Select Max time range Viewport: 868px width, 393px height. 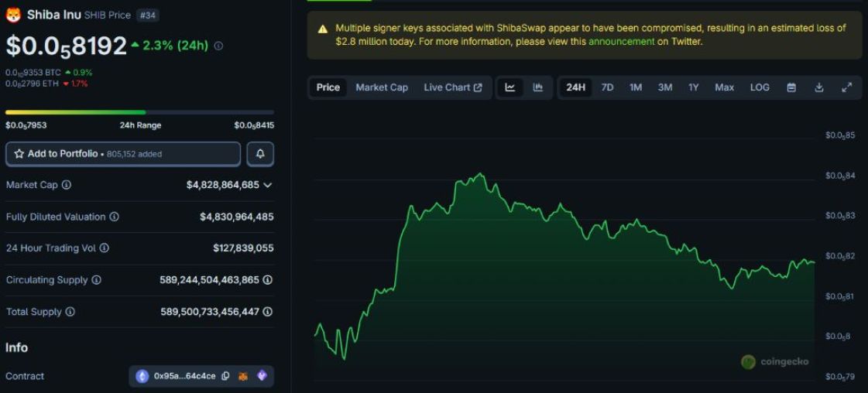724,87
